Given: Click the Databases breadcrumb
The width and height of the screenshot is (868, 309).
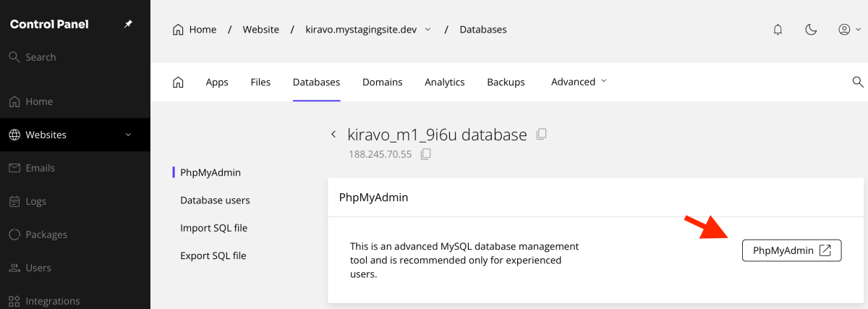Looking at the screenshot, I should click(483, 30).
